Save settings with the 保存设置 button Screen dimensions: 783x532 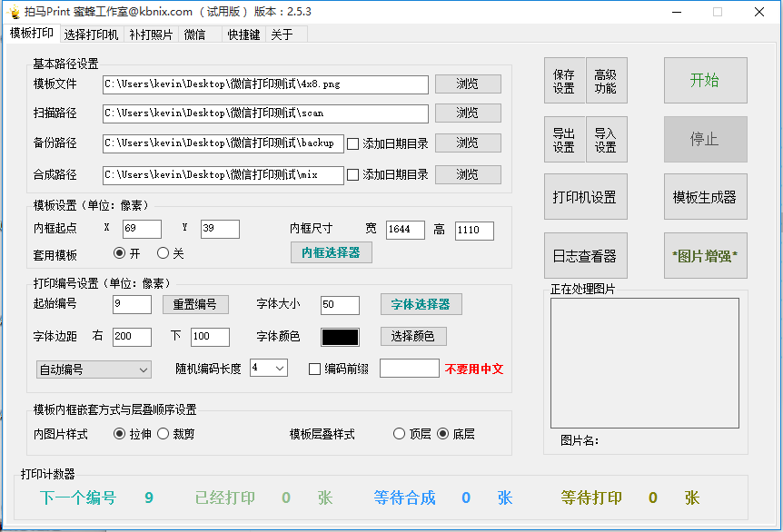pyautogui.click(x=564, y=80)
